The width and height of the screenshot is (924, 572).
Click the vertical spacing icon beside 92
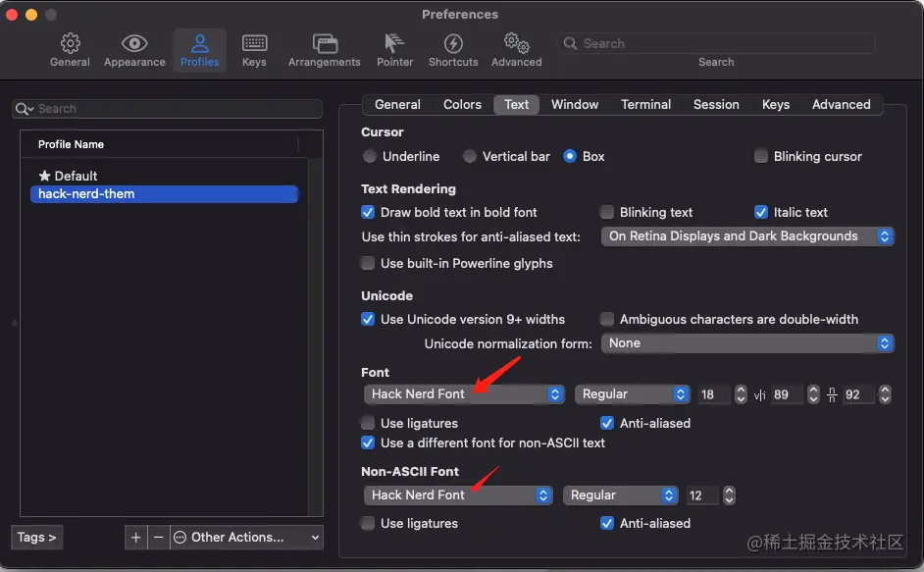click(x=832, y=394)
